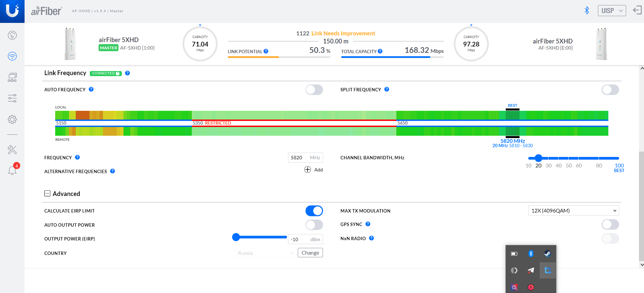
Task: Click the plus icon to add alternative frequency
Action: click(308, 169)
